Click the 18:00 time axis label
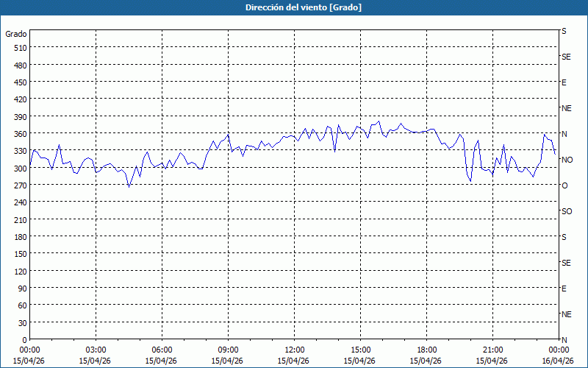The width and height of the screenshot is (588, 368). (426, 350)
